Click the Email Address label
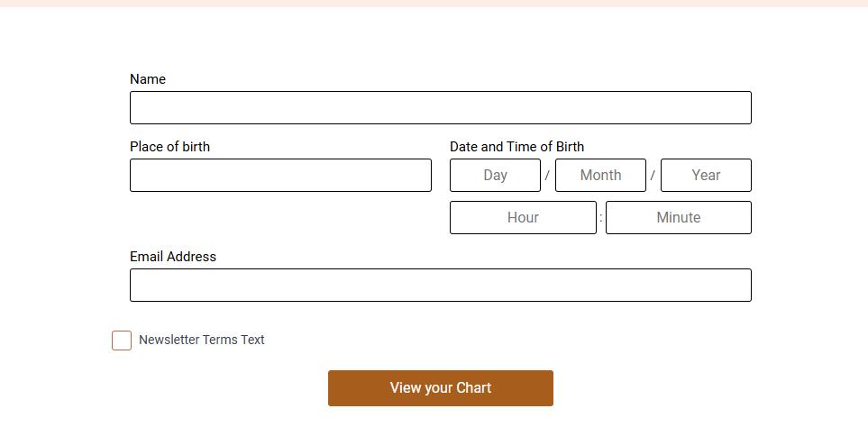Viewport: 868px width, 436px height. pyautogui.click(x=173, y=257)
